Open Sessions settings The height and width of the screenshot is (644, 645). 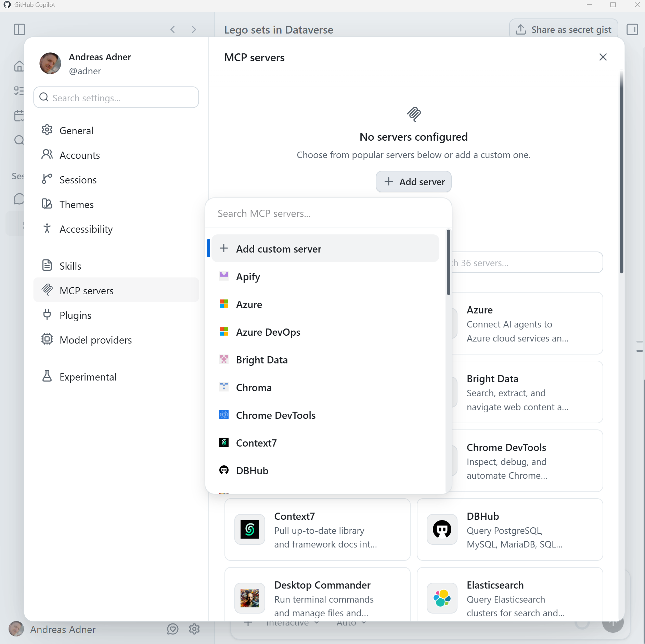pos(116,180)
